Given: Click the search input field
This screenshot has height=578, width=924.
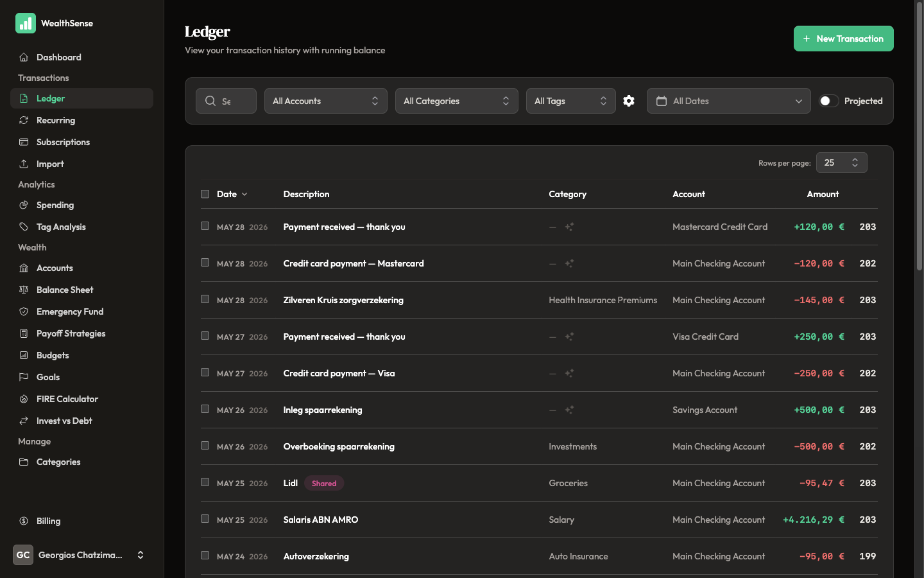Looking at the screenshot, I should pos(226,101).
